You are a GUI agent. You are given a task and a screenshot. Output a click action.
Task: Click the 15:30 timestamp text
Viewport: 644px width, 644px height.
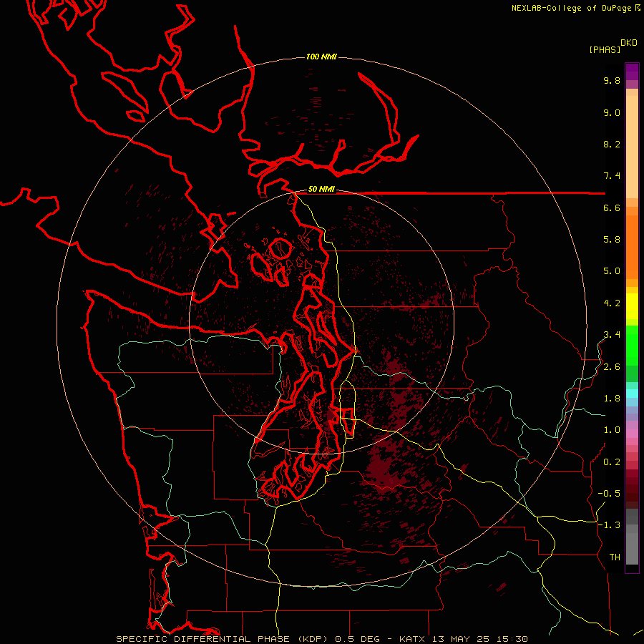tap(513, 639)
